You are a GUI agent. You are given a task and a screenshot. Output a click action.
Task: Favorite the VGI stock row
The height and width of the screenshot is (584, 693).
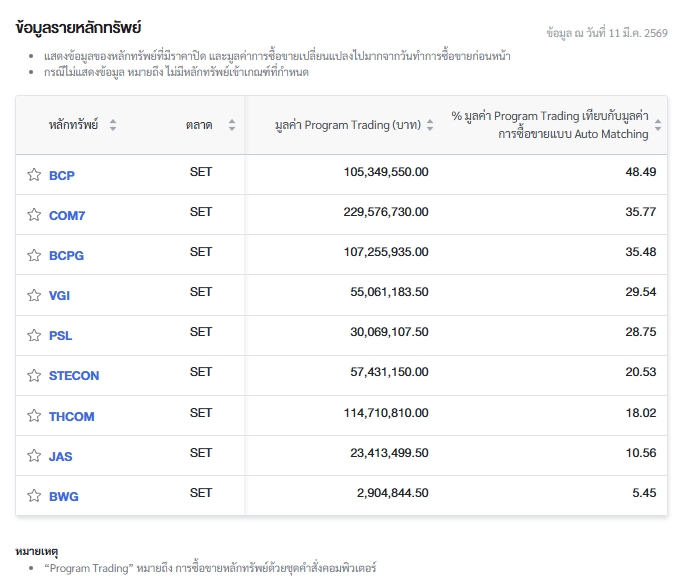tap(34, 295)
